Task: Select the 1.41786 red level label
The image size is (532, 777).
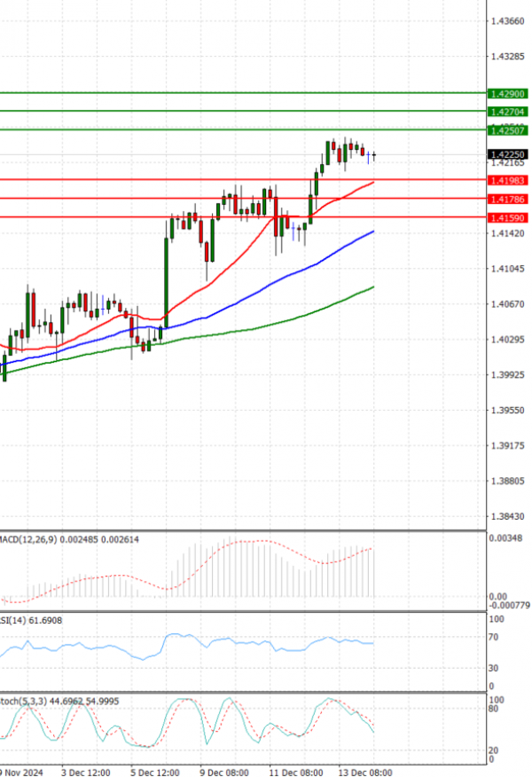Action: 508,200
